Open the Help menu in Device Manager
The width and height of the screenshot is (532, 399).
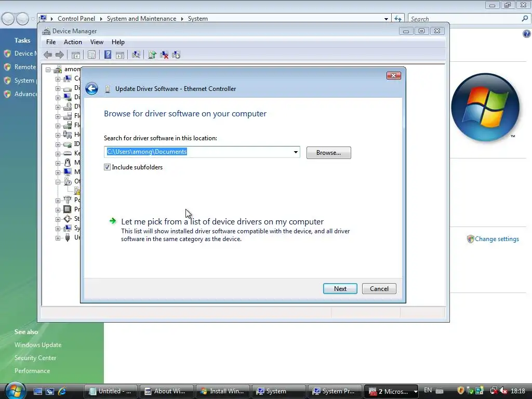tap(118, 42)
